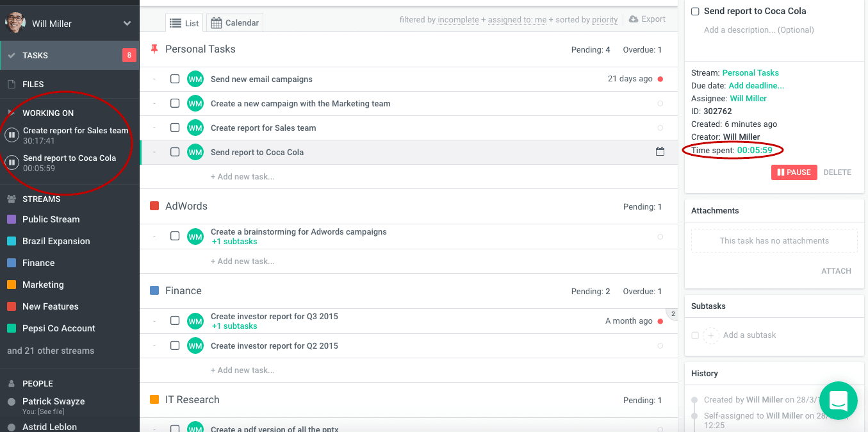Pause the Create report for Sales team timer

tap(12, 135)
